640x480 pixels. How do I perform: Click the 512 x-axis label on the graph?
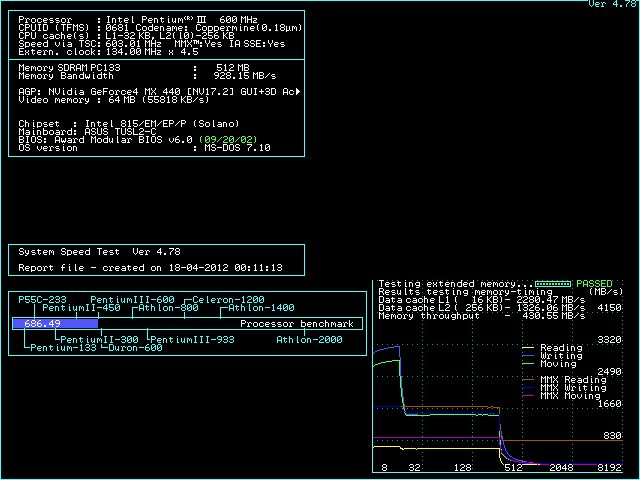tap(513, 468)
